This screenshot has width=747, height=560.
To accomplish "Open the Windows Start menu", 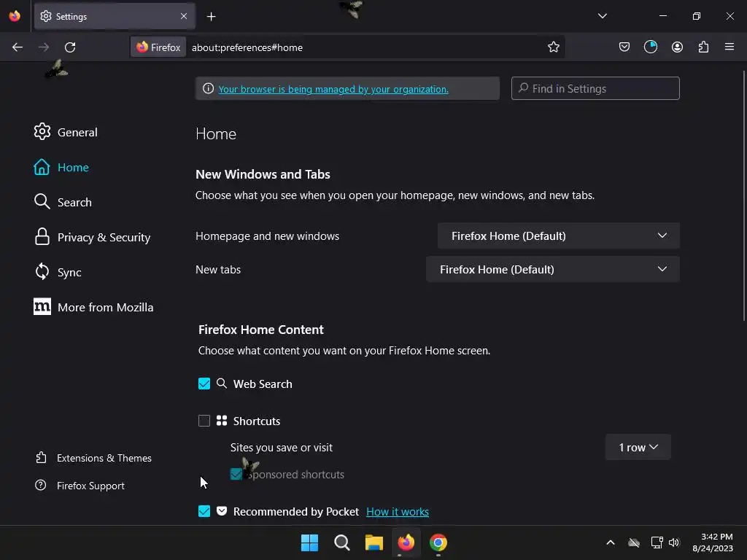I will click(309, 542).
